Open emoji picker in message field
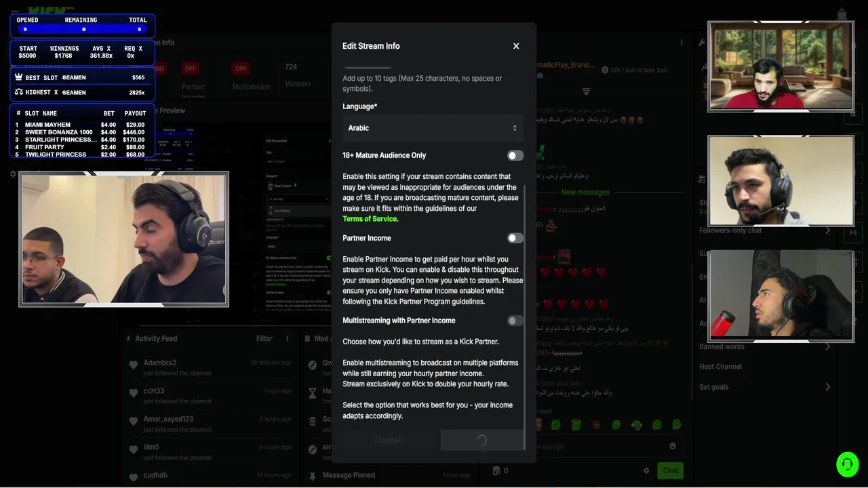This screenshot has width=868, height=488. (x=673, y=446)
